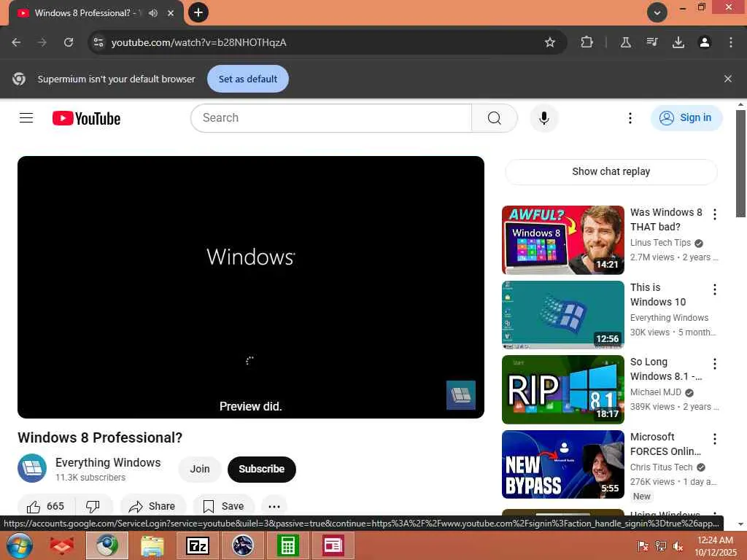Search with voice microphone icon

[544, 117]
